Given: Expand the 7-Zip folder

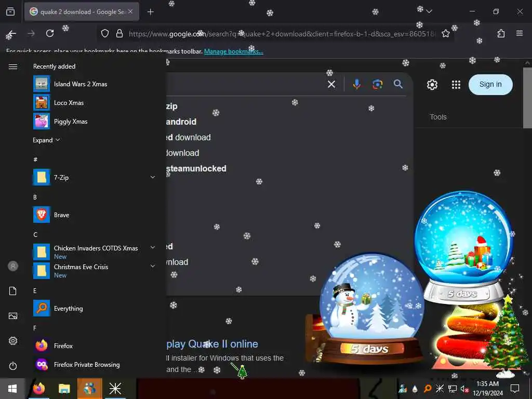Looking at the screenshot, I should [94, 177].
